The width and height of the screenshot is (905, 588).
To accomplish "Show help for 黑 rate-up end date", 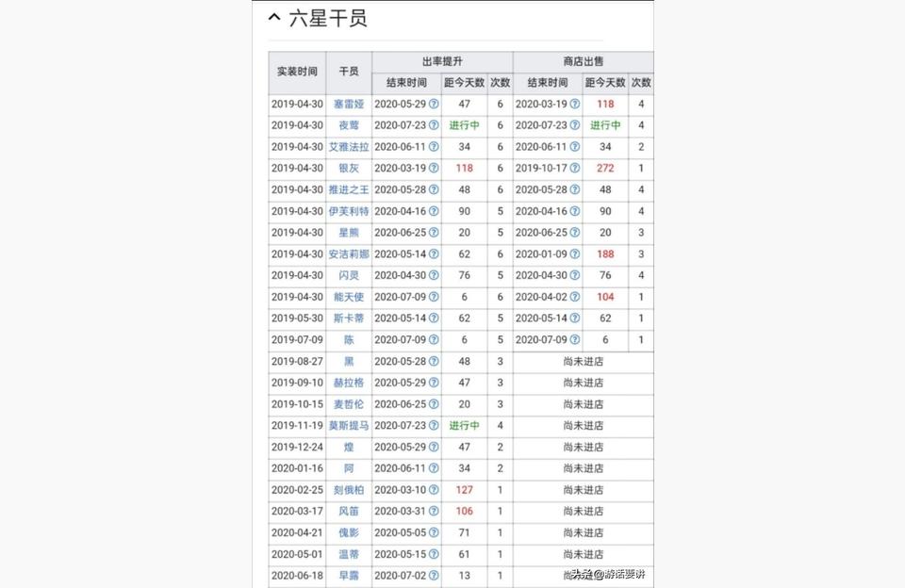I will [434, 361].
